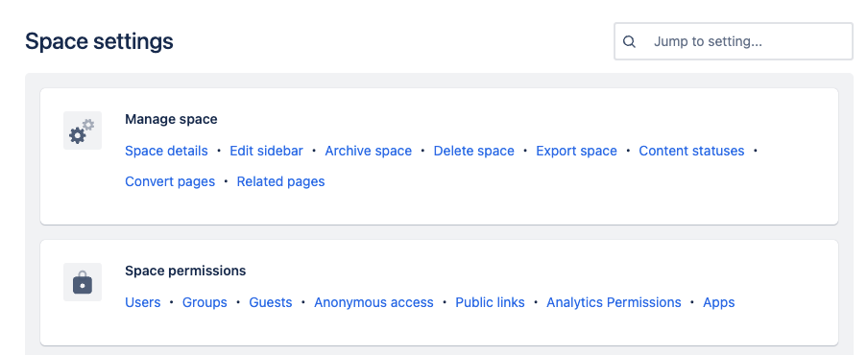View Groups permissions

[x=205, y=302]
